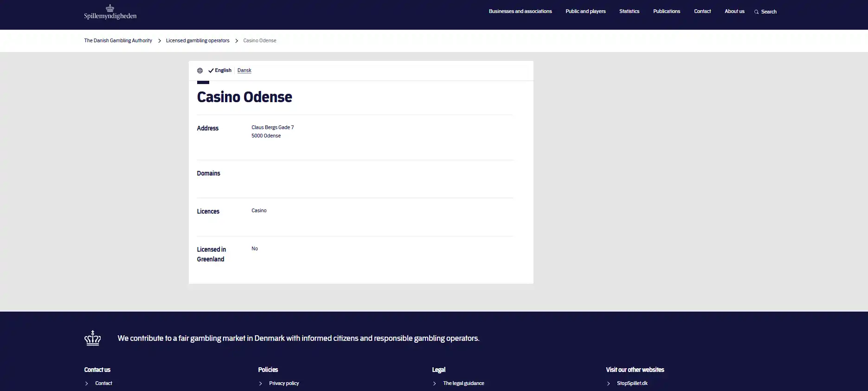Open the About us menu
Image resolution: width=868 pixels, height=391 pixels.
tap(734, 11)
